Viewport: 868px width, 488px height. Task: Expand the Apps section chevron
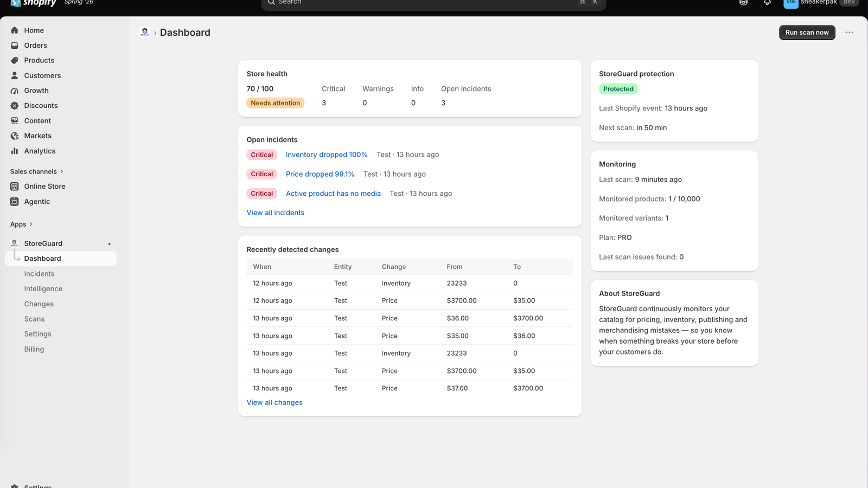tap(31, 224)
